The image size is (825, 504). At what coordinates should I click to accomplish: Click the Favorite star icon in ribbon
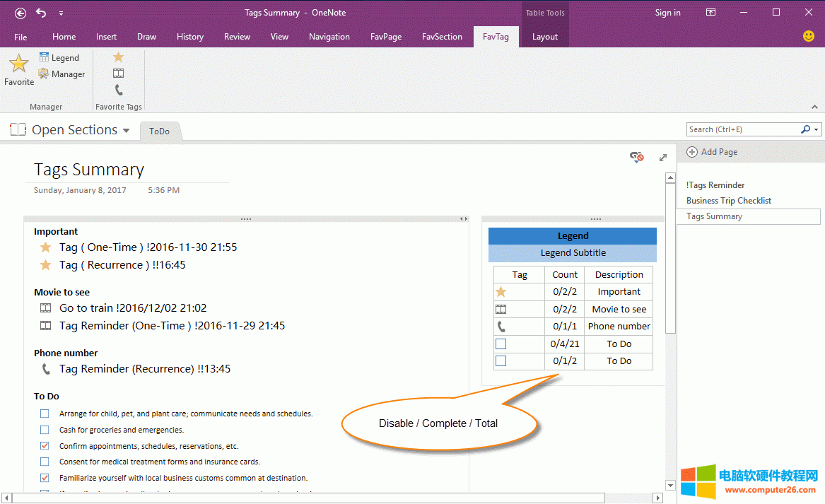(19, 64)
